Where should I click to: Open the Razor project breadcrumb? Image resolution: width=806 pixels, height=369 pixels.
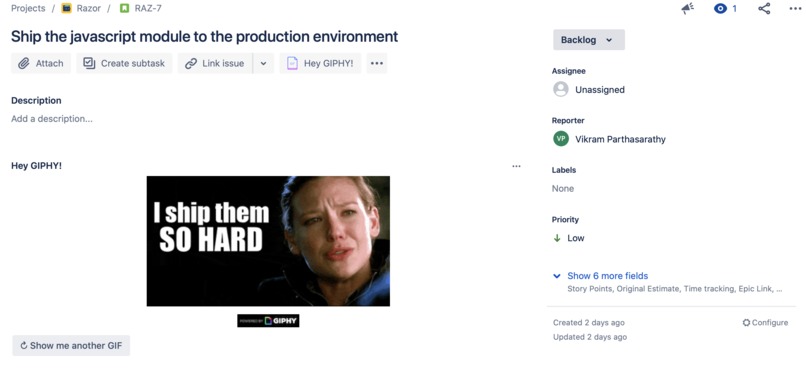coord(88,8)
